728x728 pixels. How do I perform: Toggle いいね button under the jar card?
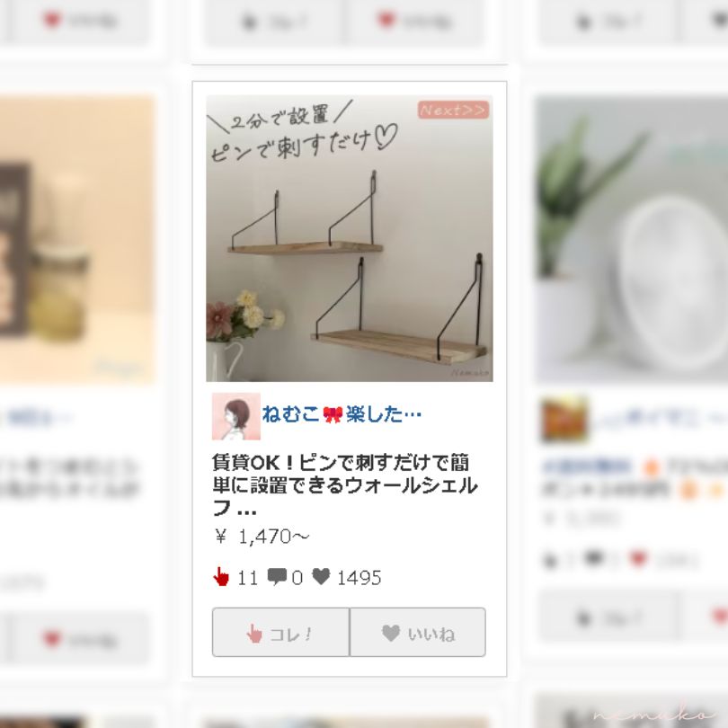click(x=80, y=640)
